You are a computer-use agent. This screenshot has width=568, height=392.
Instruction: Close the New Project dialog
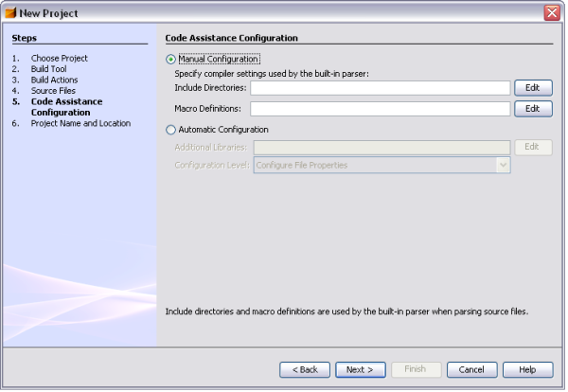click(x=552, y=13)
